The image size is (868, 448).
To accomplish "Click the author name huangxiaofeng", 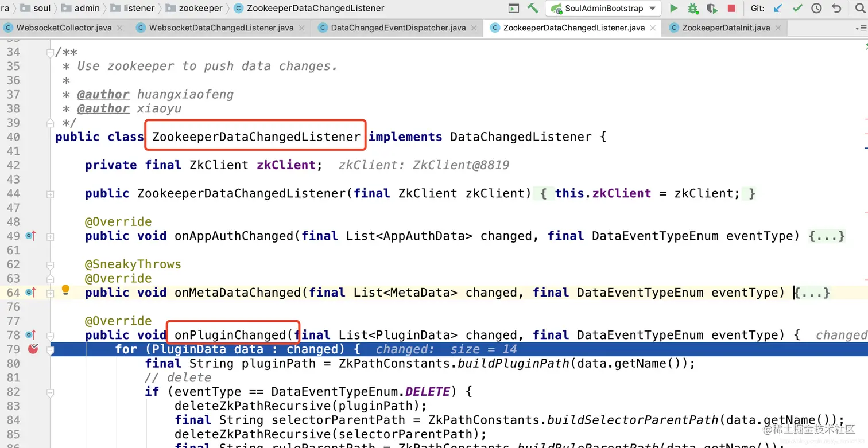I will [x=185, y=94].
